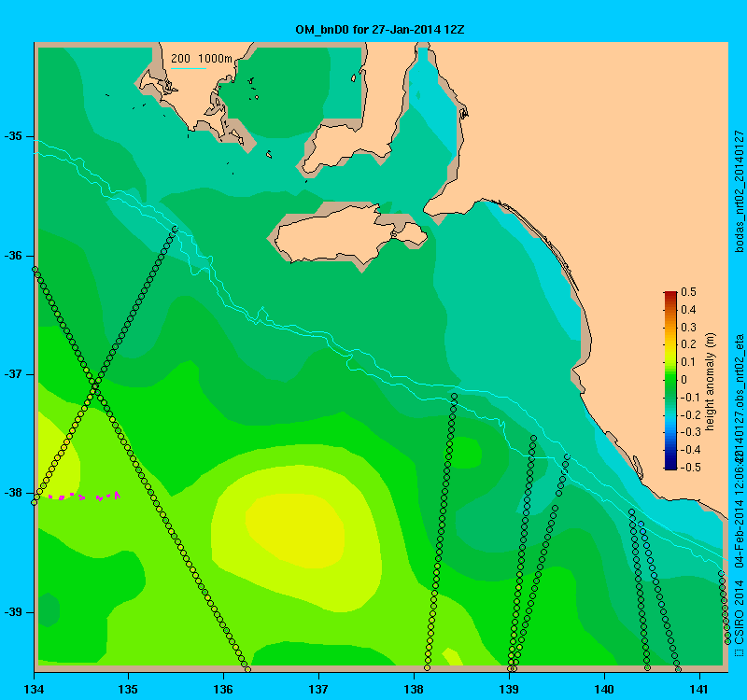Click the yellow high anomaly center near 137E
Image resolution: width=747 pixels, height=700 pixels.
tap(296, 531)
